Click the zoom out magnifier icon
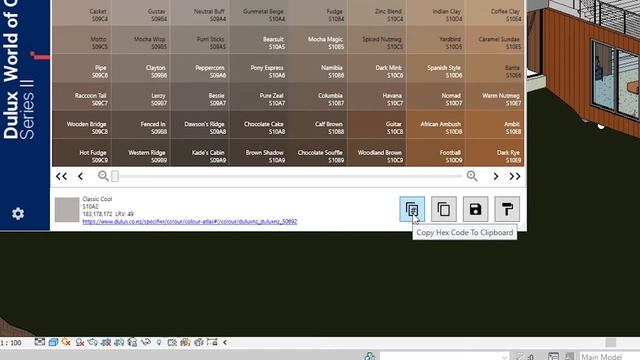640x360 pixels. [x=103, y=176]
